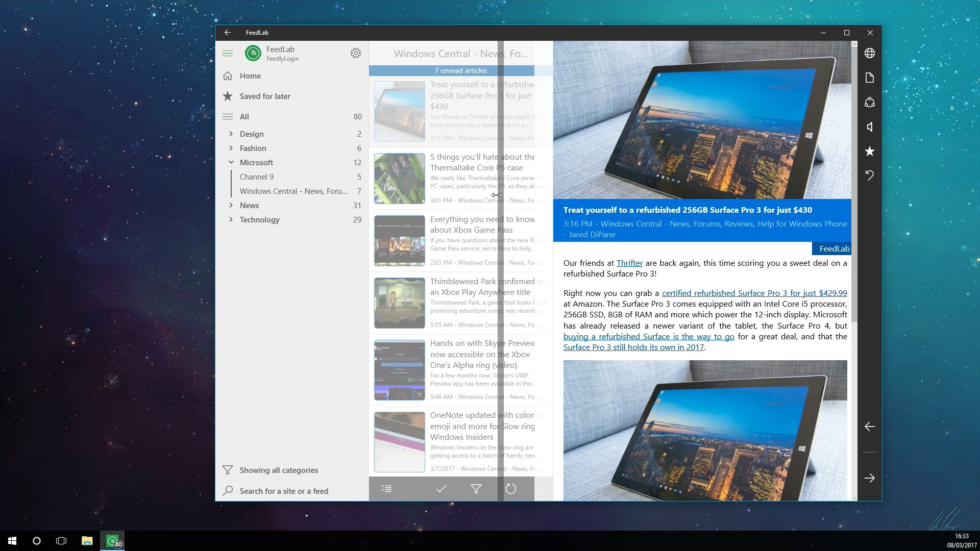Image resolution: width=980 pixels, height=551 pixels.
Task: Click the speaker read-aloud icon
Action: [870, 127]
